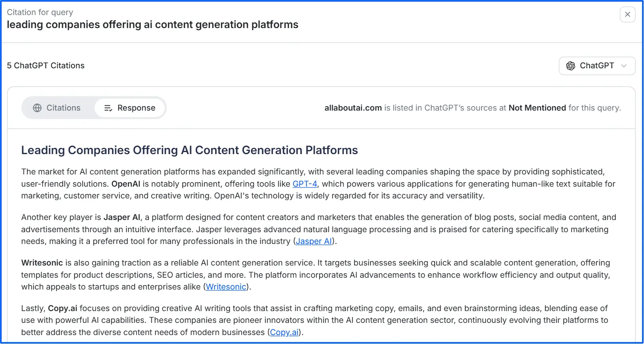Image resolution: width=644 pixels, height=344 pixels.
Task: Click the 'Leading Companies Offering AI Content Generation Platforms' heading
Action: (189, 150)
